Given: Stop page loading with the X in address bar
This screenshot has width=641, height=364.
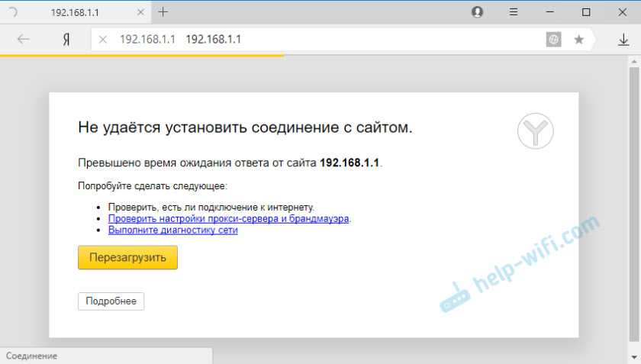Looking at the screenshot, I should click(x=104, y=40).
